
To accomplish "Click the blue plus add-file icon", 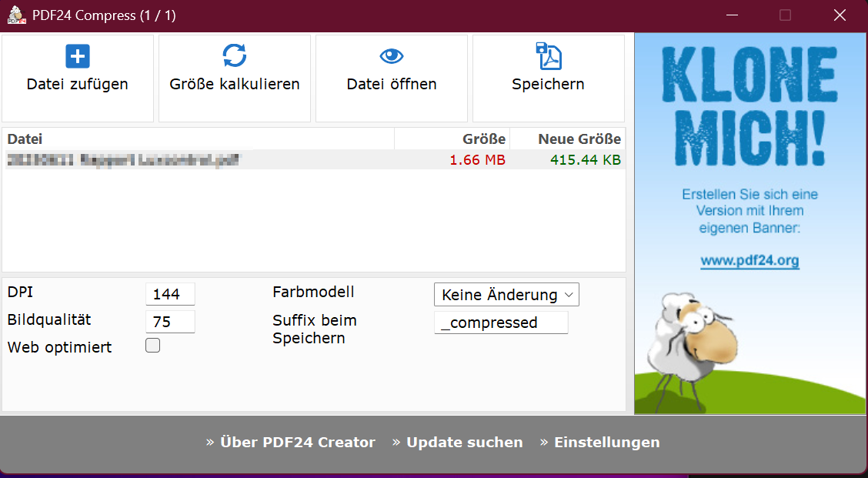I will (x=78, y=56).
